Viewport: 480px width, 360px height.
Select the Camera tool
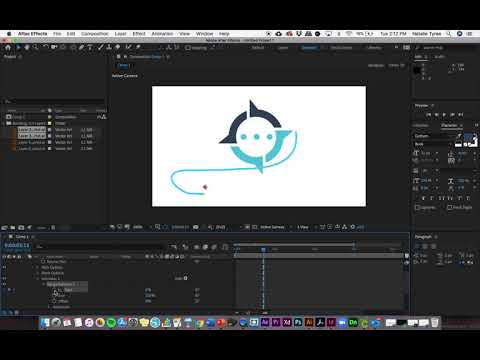pyautogui.click(x=54, y=48)
